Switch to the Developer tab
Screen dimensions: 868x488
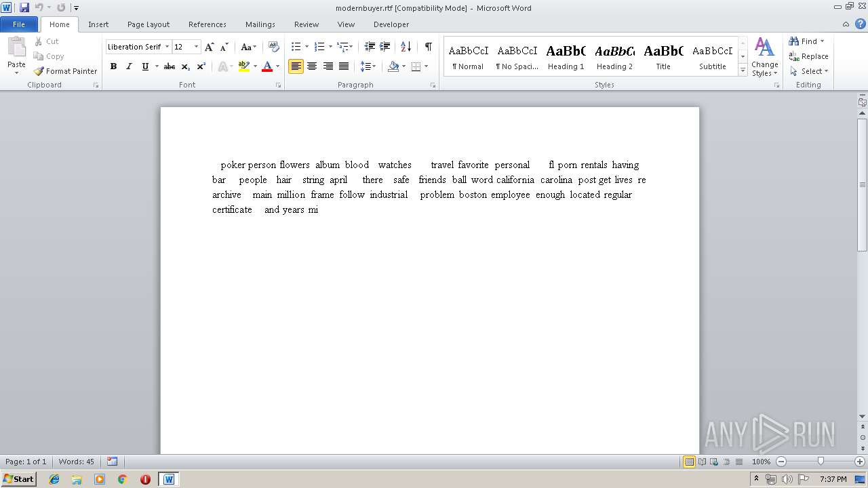pyautogui.click(x=391, y=24)
